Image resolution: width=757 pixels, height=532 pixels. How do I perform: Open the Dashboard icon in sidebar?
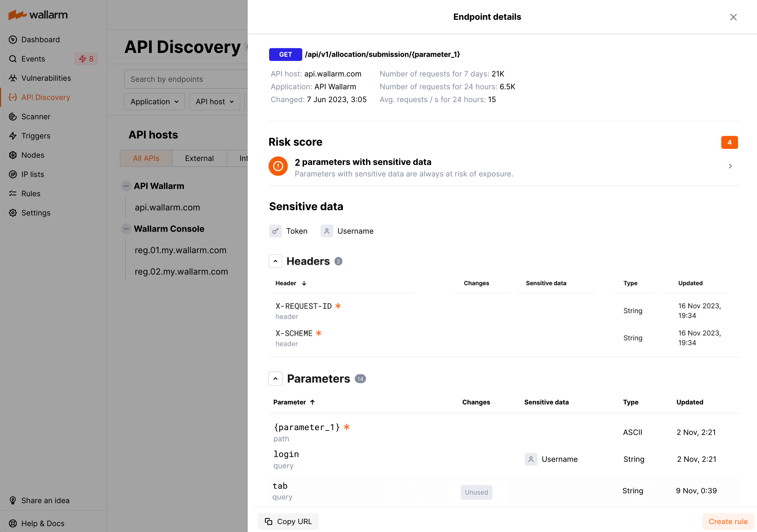click(x=13, y=40)
